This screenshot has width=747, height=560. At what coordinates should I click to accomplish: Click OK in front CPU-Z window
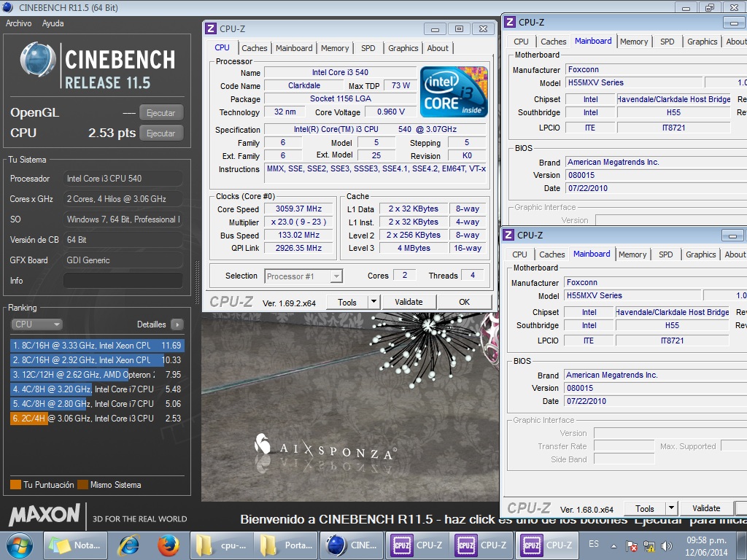(465, 302)
